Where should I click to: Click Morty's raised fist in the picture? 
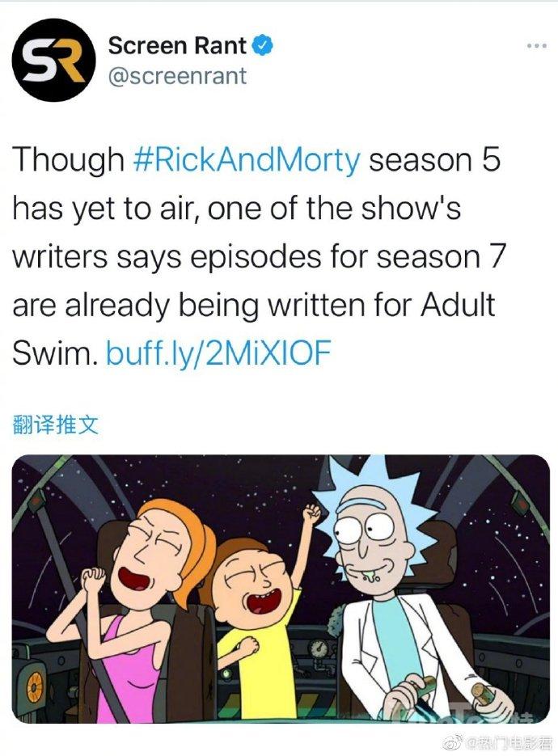tap(311, 514)
